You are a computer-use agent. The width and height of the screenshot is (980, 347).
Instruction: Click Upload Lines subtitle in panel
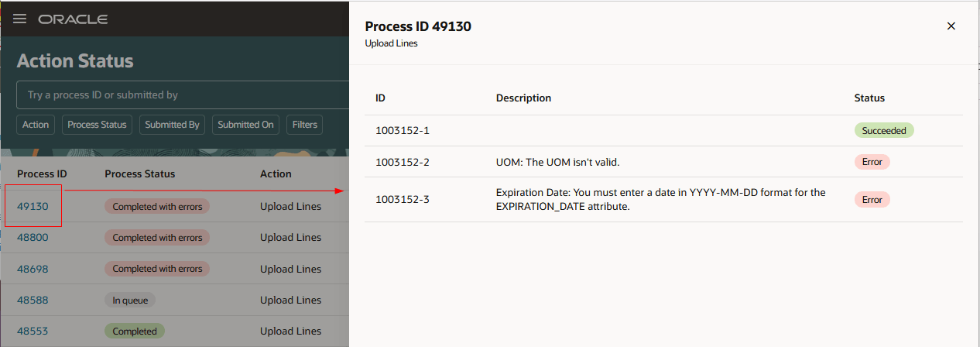pos(391,43)
